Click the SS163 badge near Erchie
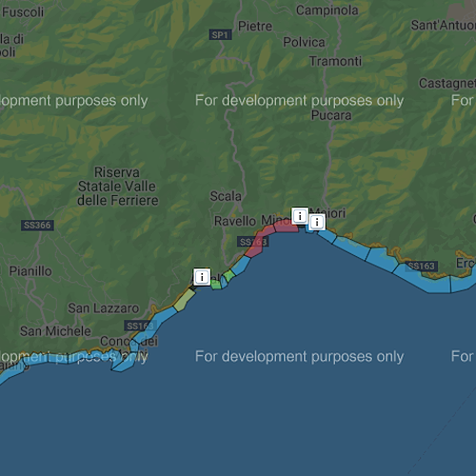The width and height of the screenshot is (476, 476). 422,266
